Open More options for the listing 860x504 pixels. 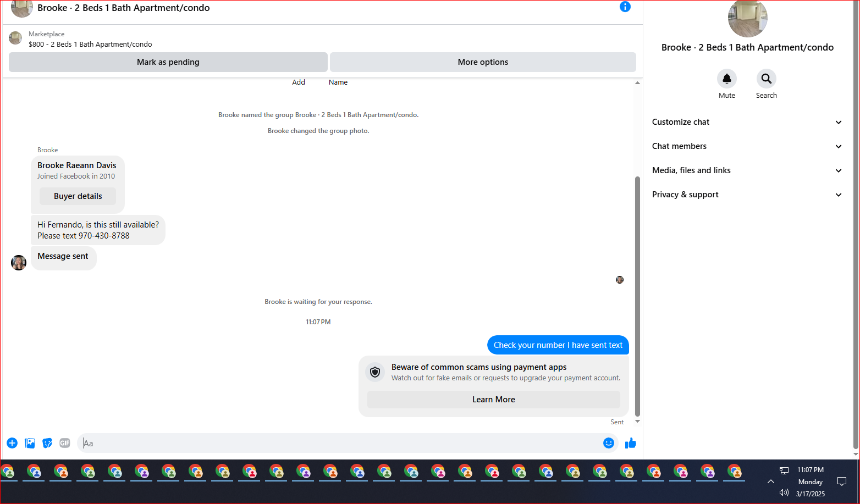(483, 62)
